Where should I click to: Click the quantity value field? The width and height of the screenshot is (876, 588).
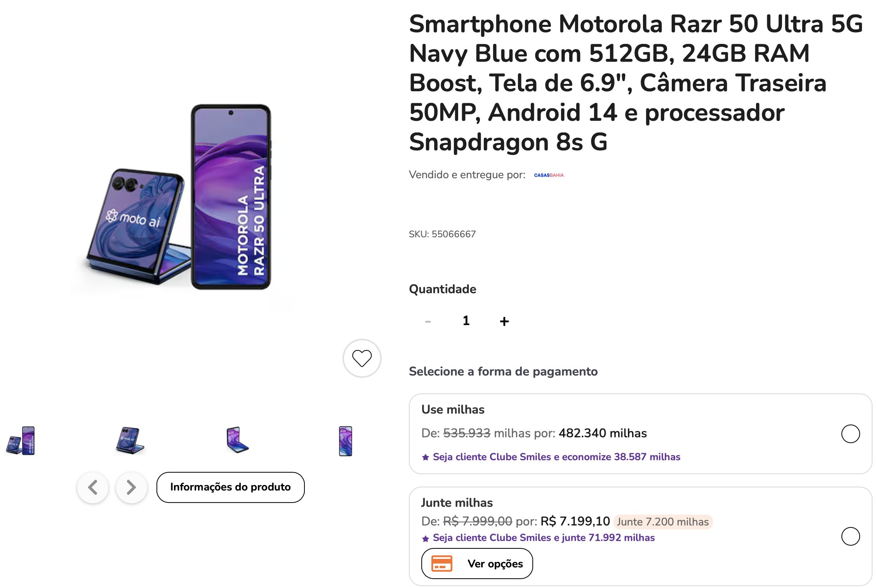click(466, 321)
